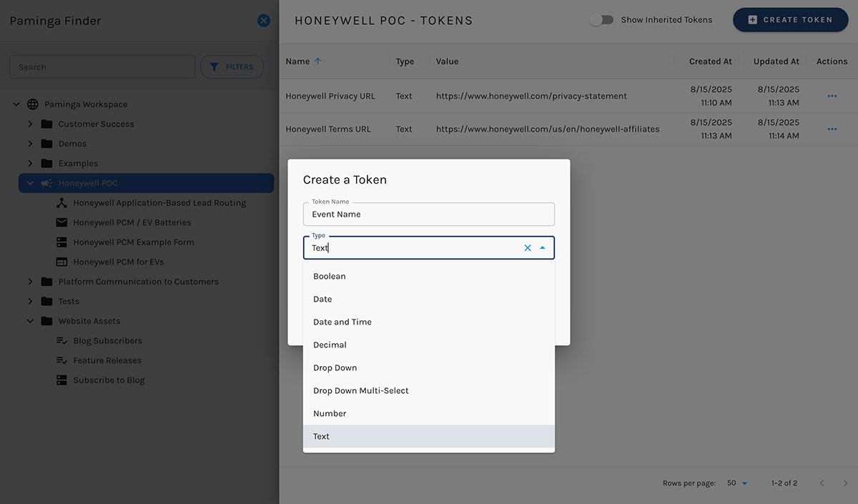Click the Subscribe to Blog form icon
858x504 pixels.
pyautogui.click(x=61, y=380)
